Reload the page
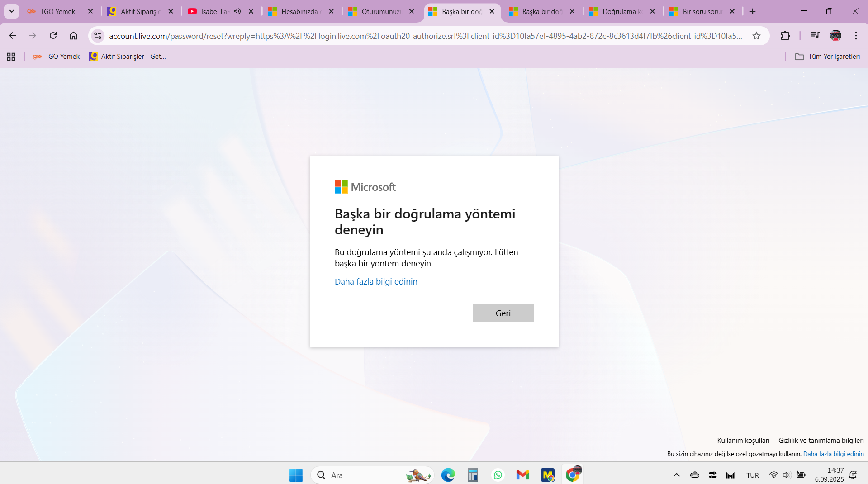Image resolution: width=868 pixels, height=484 pixels. [x=53, y=36]
